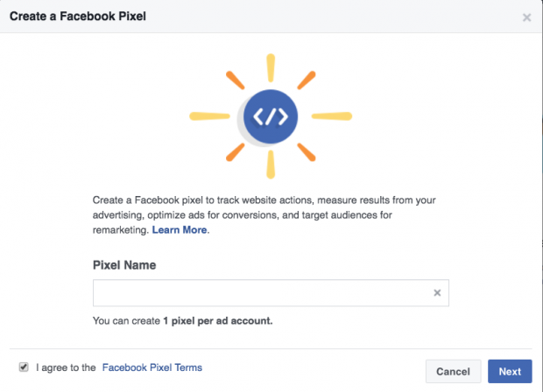Uncheck the I agree to terms checkbox
The image size is (543, 392).
point(24,367)
